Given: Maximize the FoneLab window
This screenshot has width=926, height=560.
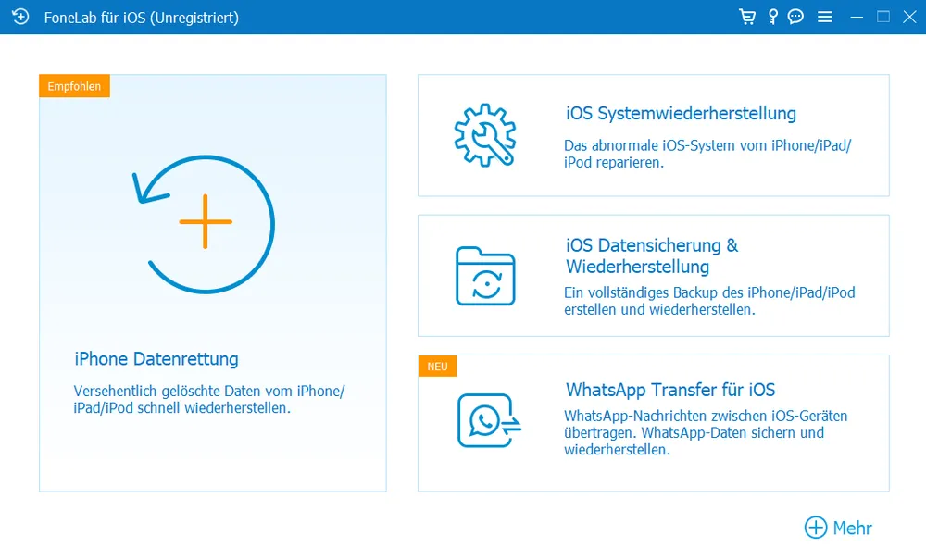Looking at the screenshot, I should pos(882,17).
